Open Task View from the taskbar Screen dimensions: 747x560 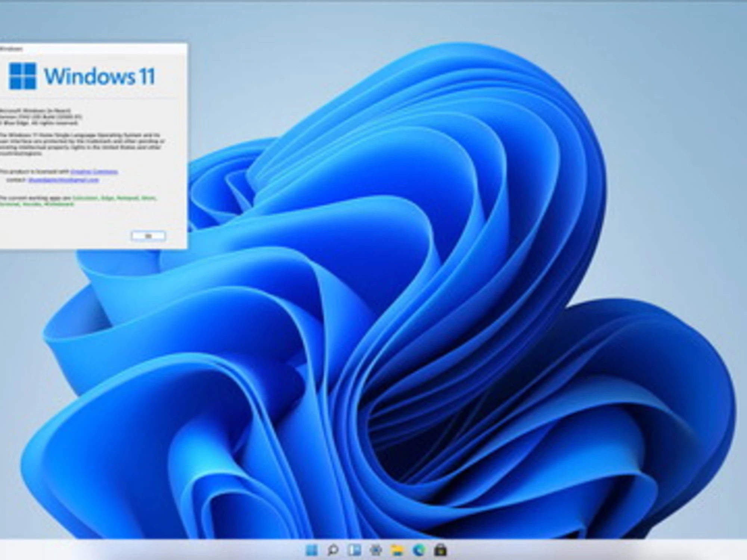coord(354,550)
